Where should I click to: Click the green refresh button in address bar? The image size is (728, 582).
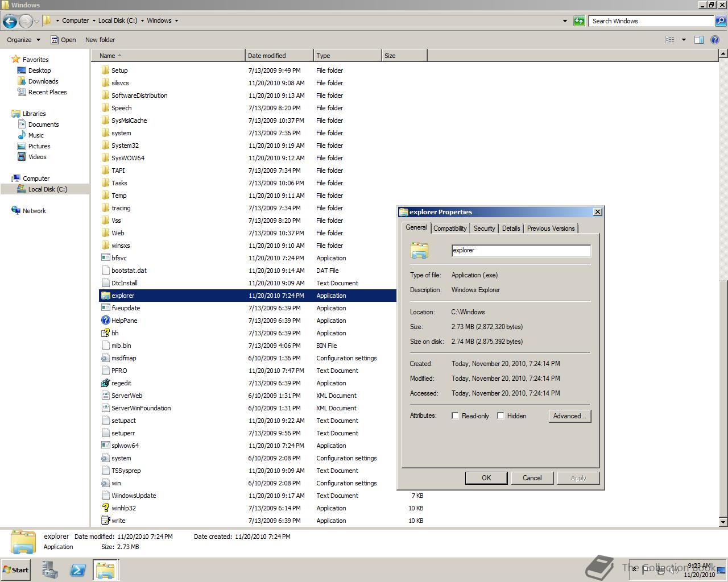point(579,21)
